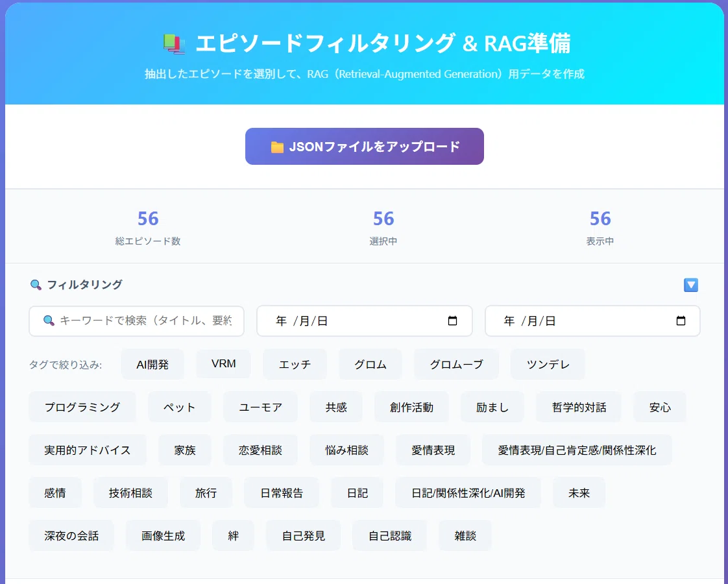Filter by the 恋愛相談 tag
Screen dimensions: 728x584
pyautogui.click(x=260, y=450)
